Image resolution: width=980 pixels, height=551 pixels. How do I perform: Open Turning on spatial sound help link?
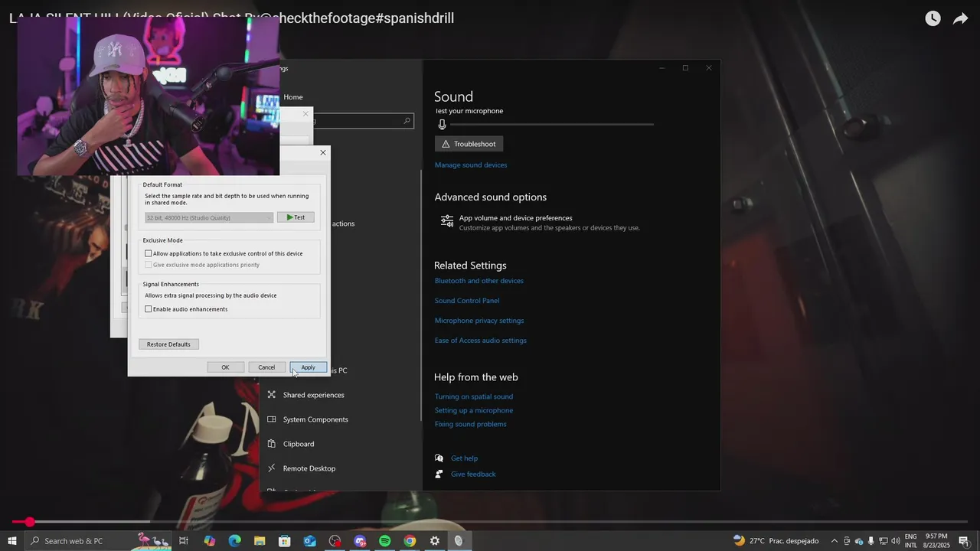click(474, 396)
